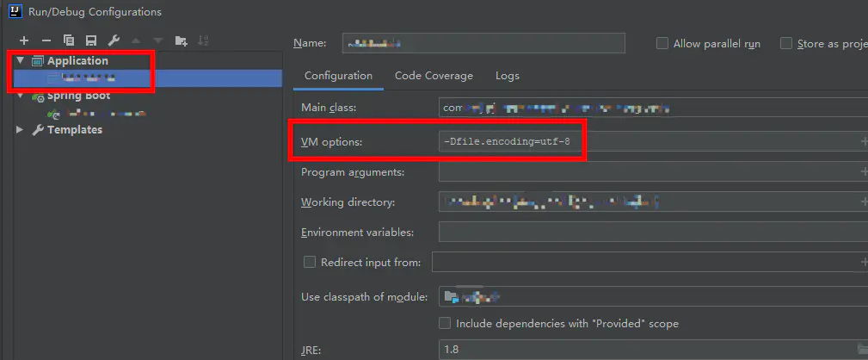Viewport: 868px width, 360px height.
Task: Click the Copy Configuration icon
Action: (x=69, y=40)
